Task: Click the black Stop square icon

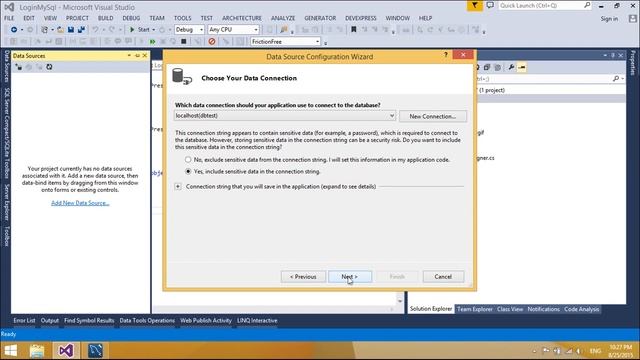Action: click(x=184, y=42)
